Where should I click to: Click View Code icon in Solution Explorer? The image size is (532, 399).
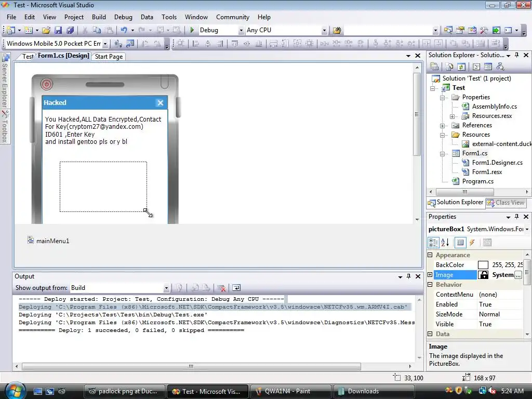click(x=476, y=66)
